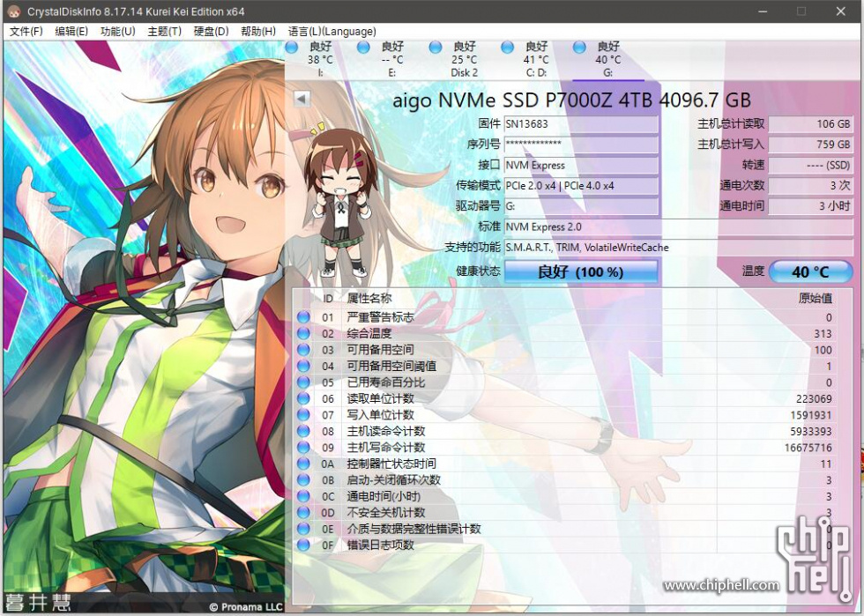The width and height of the screenshot is (864, 616).
Task: Click status icon for 主机写命令计数 row
Action: tap(303, 448)
